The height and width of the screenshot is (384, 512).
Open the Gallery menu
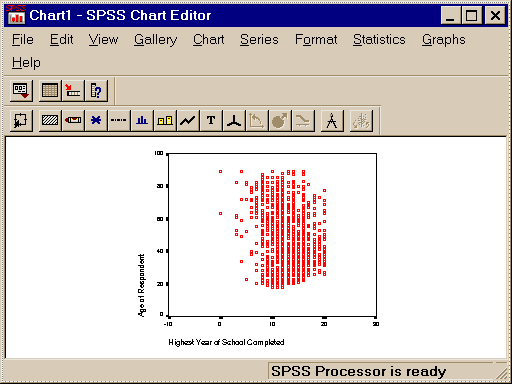tap(156, 40)
